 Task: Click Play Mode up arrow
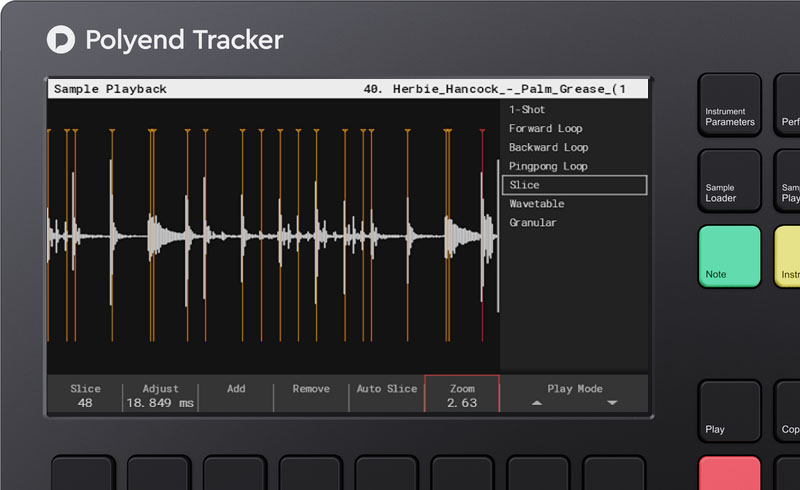537,403
